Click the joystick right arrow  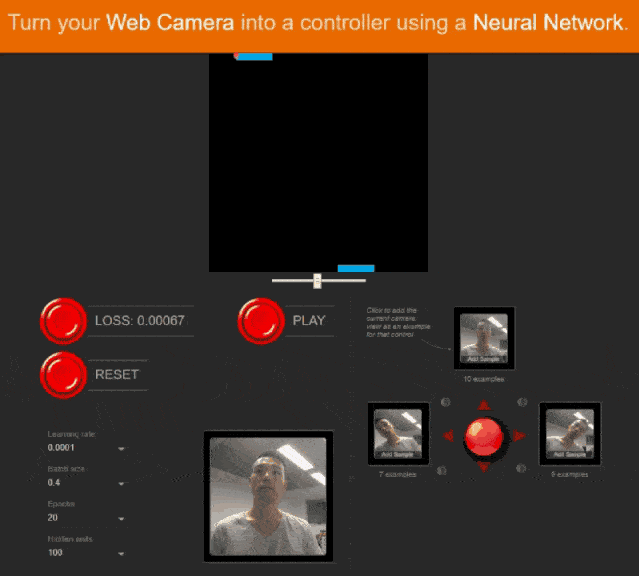coord(519,436)
